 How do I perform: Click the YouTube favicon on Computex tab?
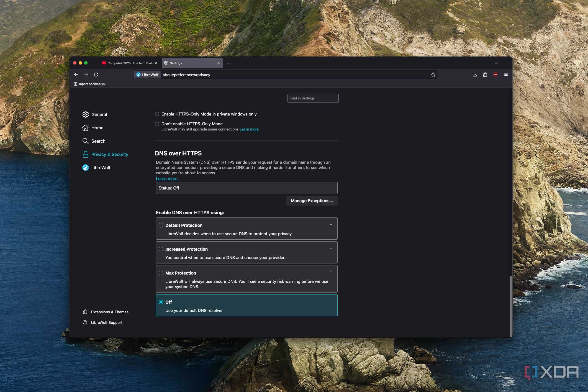coord(104,63)
